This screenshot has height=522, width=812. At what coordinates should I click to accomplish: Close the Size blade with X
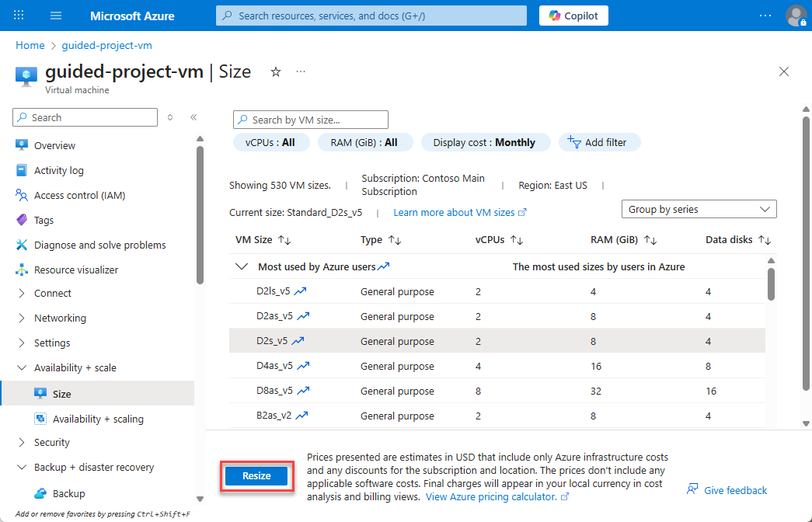(x=784, y=71)
